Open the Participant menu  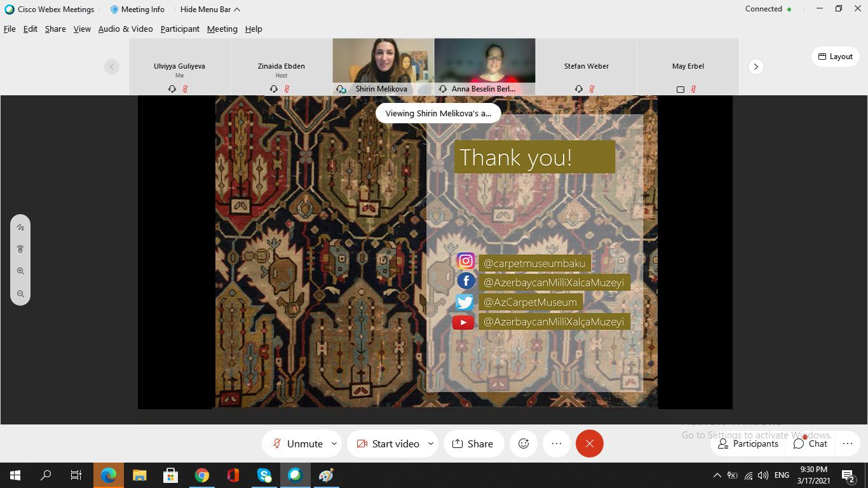point(180,29)
